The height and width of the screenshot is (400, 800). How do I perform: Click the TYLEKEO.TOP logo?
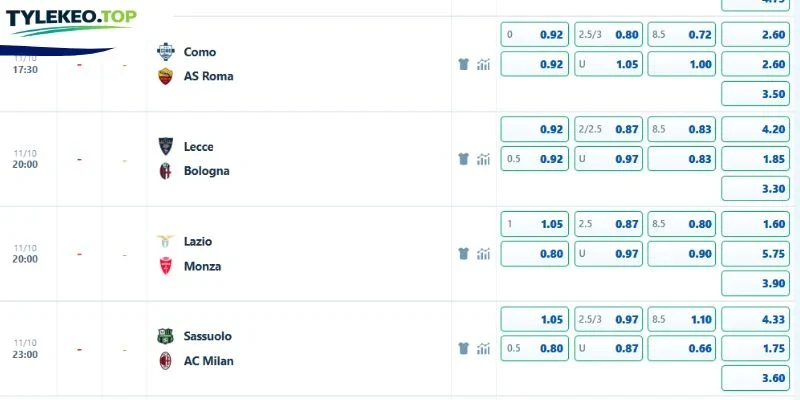tap(71, 21)
